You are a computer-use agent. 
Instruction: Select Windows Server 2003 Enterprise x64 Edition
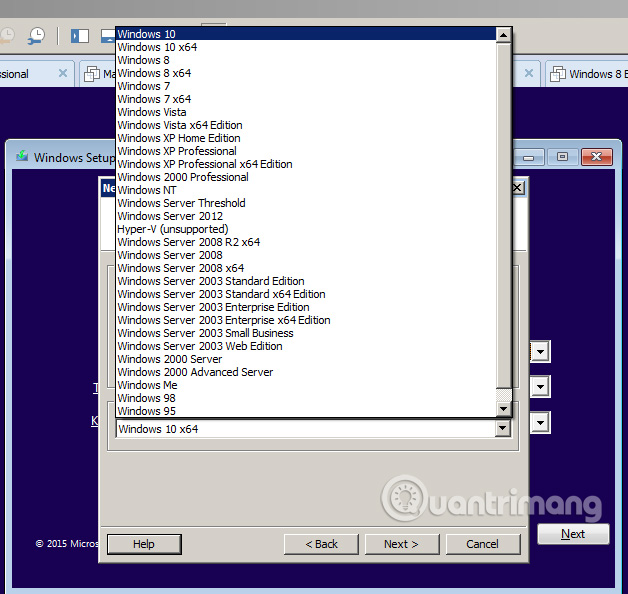[306, 320]
